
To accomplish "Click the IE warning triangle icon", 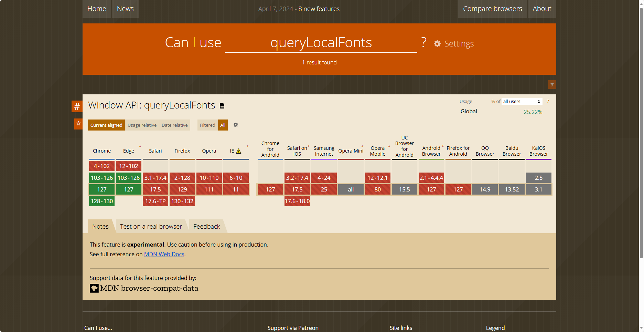I will [238, 151].
